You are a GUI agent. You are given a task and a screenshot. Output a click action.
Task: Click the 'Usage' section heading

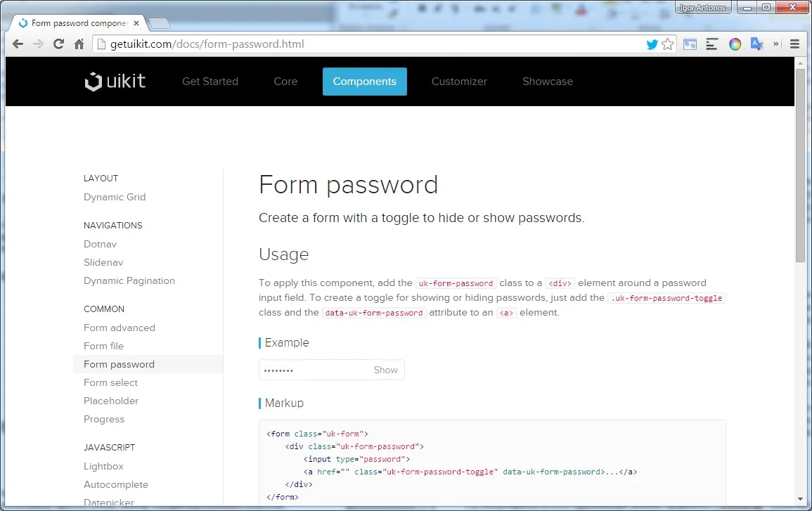click(x=284, y=254)
